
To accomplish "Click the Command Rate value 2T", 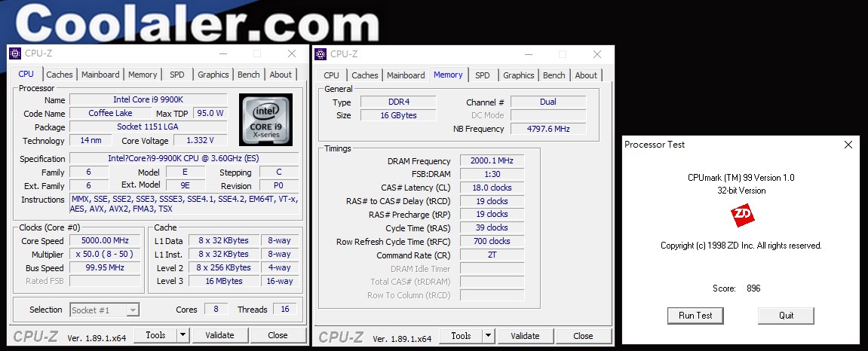I will (492, 255).
